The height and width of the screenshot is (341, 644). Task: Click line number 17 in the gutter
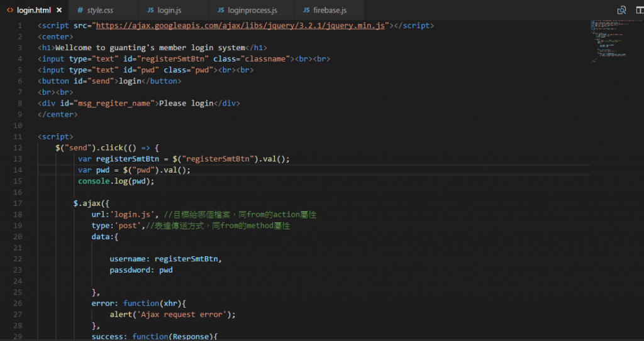[x=18, y=203]
